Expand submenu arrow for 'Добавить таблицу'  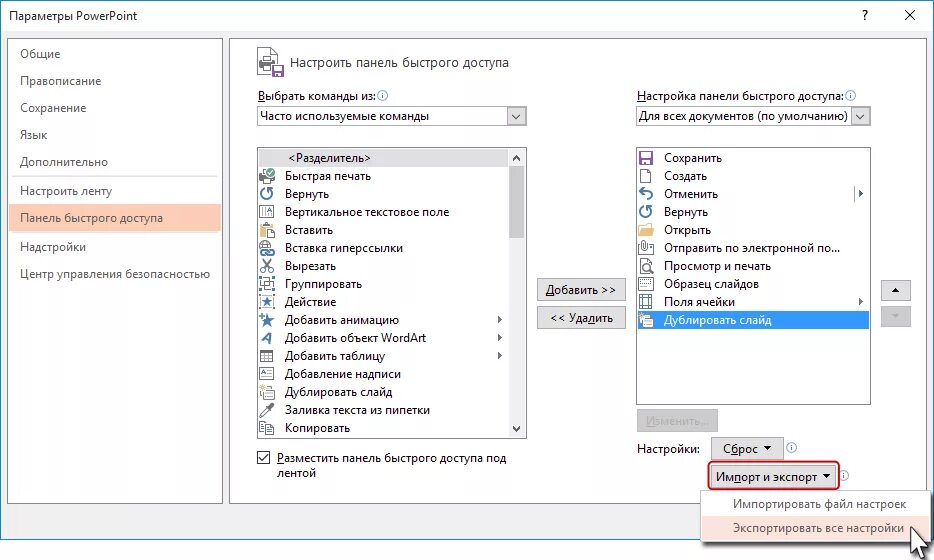click(x=500, y=356)
